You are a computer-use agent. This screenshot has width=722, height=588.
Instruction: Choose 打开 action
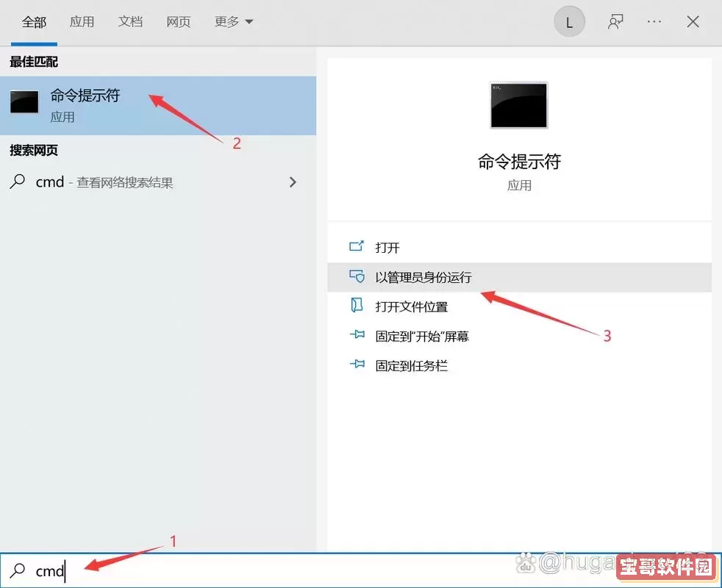(519, 248)
